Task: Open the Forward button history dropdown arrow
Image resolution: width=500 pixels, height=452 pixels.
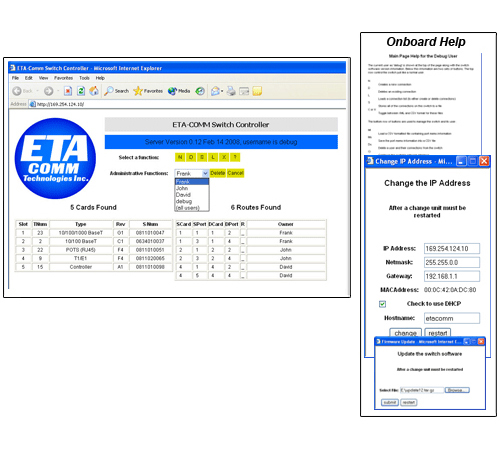Action: tap(58, 91)
